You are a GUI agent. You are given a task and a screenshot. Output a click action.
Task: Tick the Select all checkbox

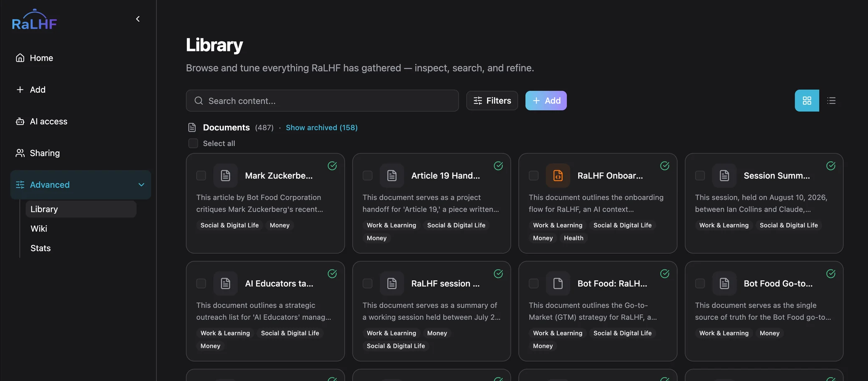[193, 144]
